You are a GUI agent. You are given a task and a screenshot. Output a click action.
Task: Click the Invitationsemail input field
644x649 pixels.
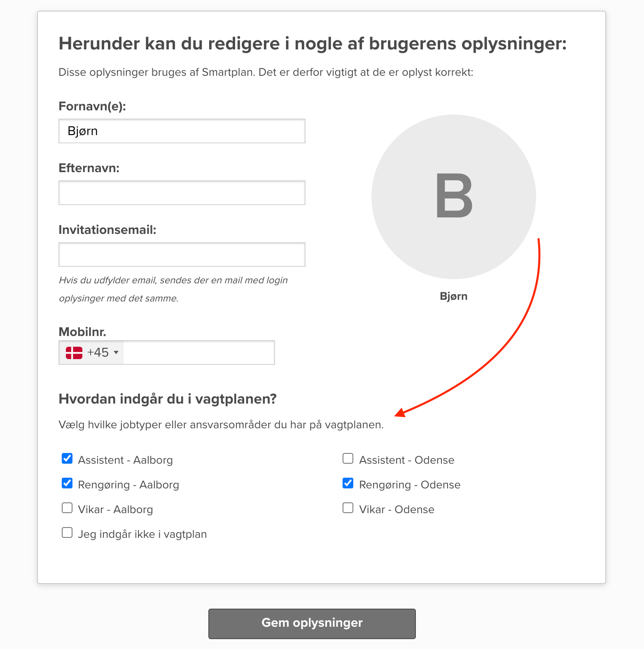(x=182, y=254)
